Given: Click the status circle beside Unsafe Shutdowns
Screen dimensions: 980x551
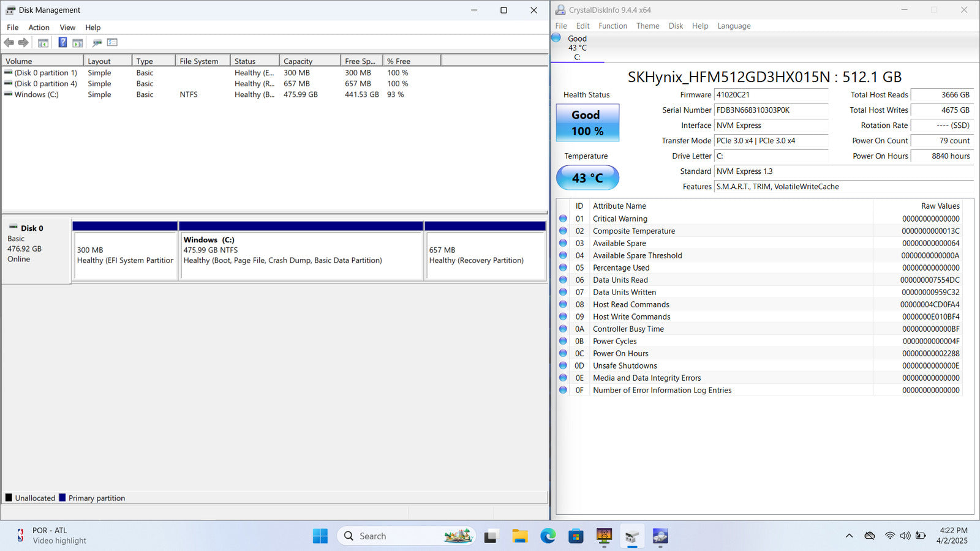Looking at the screenshot, I should click(563, 365).
